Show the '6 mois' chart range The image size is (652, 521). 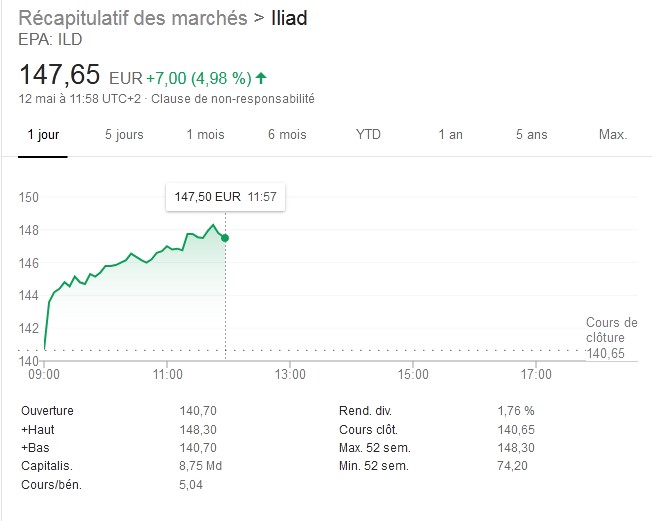click(x=287, y=135)
